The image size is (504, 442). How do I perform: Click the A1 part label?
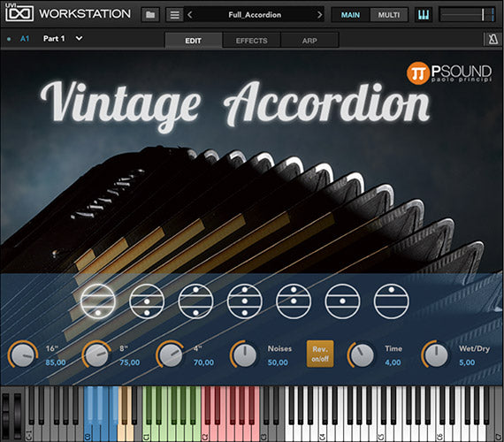25,39
